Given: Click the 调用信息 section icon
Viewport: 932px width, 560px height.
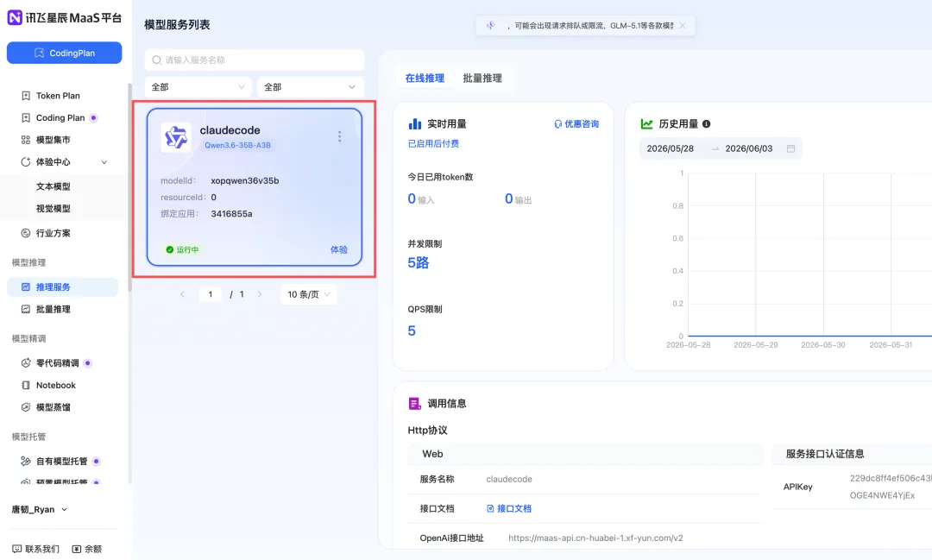Looking at the screenshot, I should (415, 404).
